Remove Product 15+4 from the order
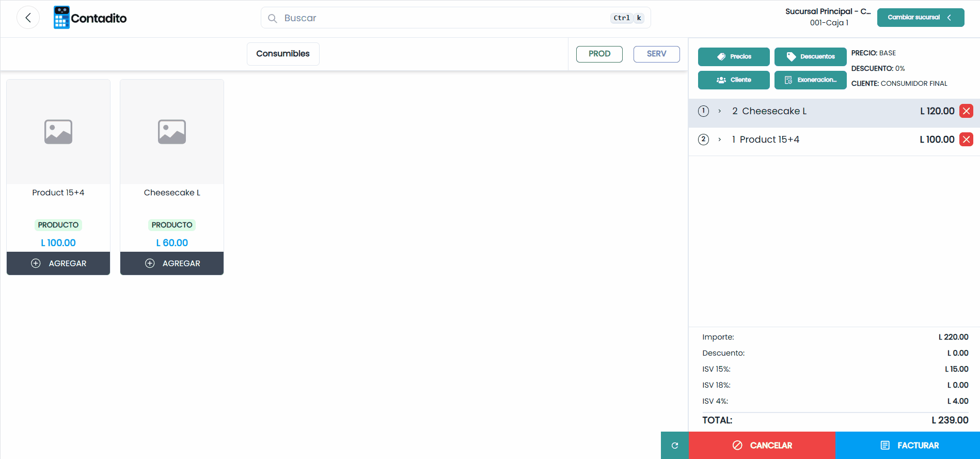The width and height of the screenshot is (980, 459). coord(966,139)
